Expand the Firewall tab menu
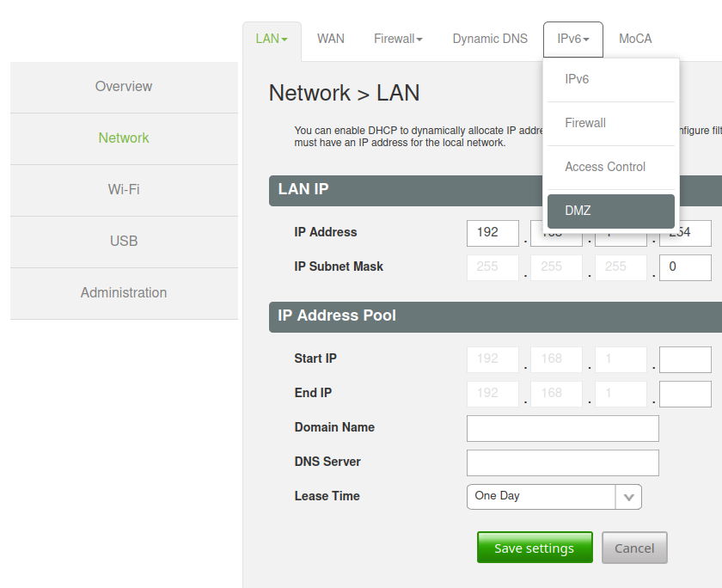The width and height of the screenshot is (722, 588). pos(398,39)
